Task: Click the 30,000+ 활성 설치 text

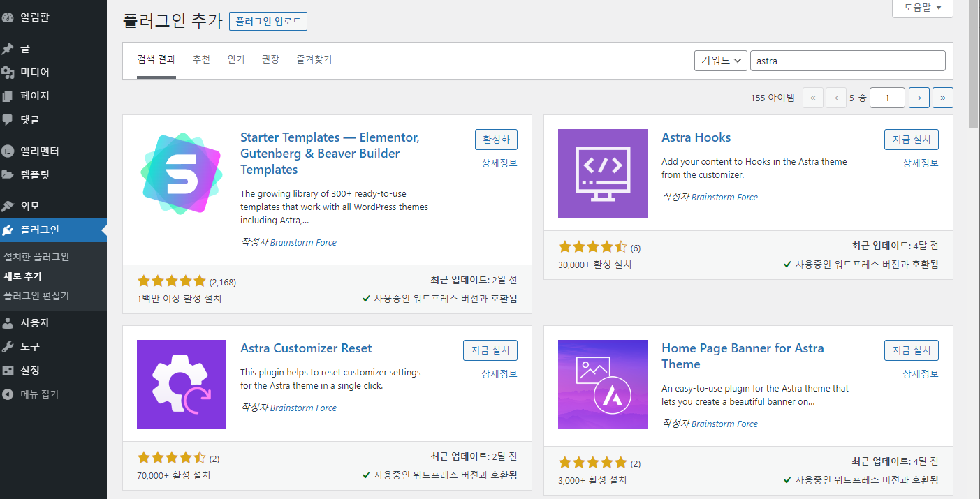Action: click(x=594, y=265)
